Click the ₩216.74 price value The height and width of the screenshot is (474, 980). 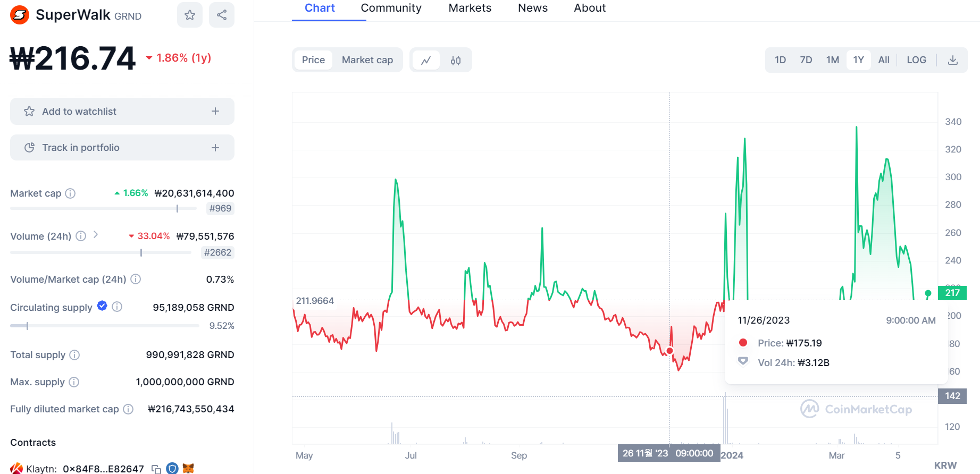[73, 58]
